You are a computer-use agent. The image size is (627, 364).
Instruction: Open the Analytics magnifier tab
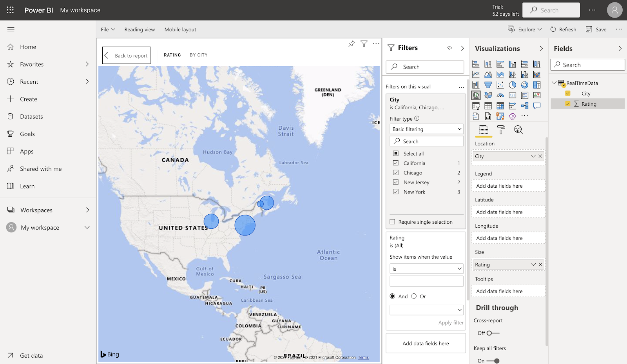(x=518, y=130)
